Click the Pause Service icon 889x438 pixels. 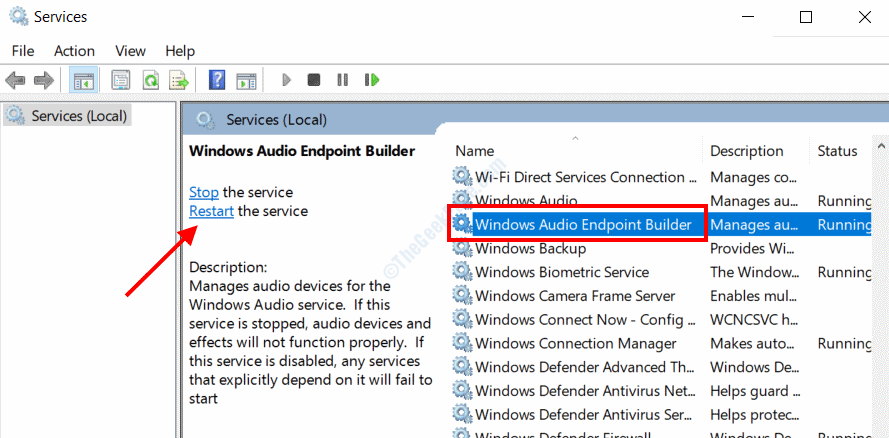(342, 80)
